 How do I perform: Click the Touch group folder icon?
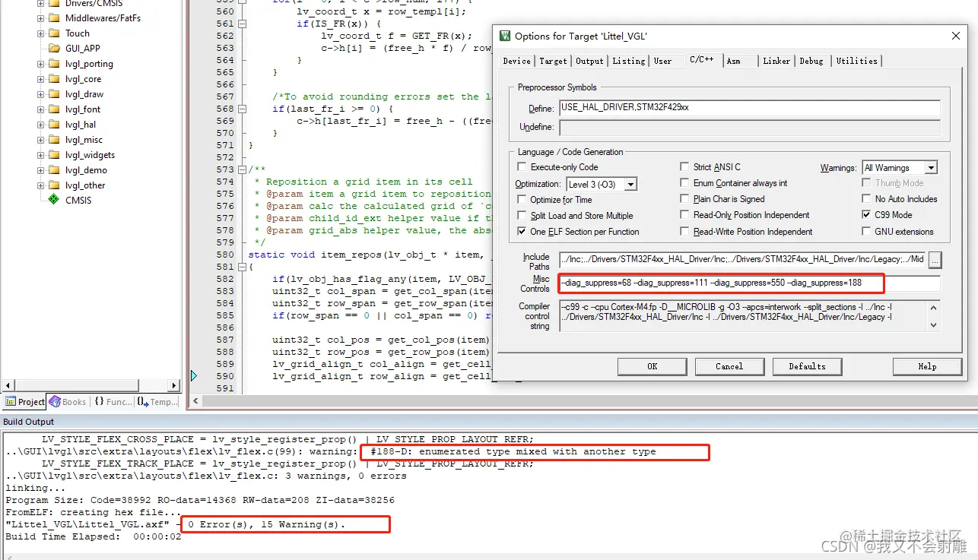tap(54, 33)
